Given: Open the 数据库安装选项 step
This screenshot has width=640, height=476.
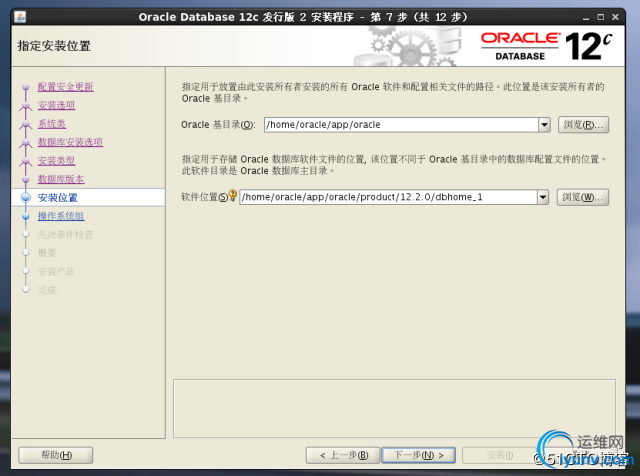Looking at the screenshot, I should point(70,142).
